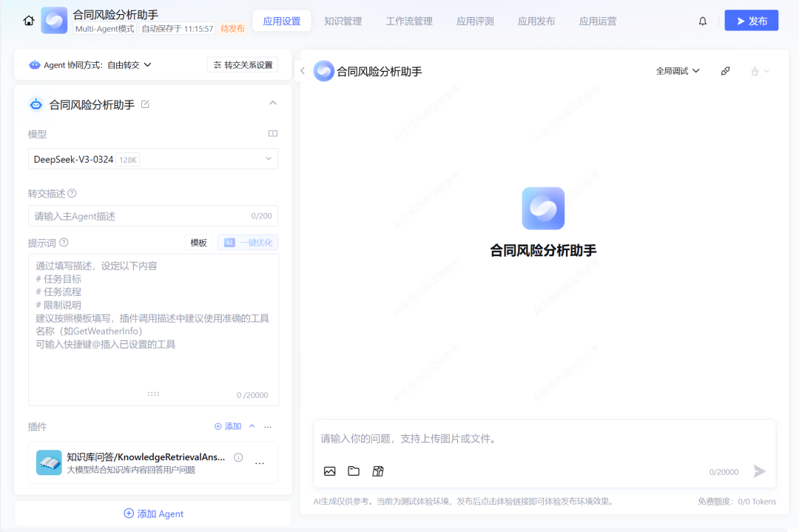Click the send message arrow
The image size is (799, 532).
click(x=759, y=471)
